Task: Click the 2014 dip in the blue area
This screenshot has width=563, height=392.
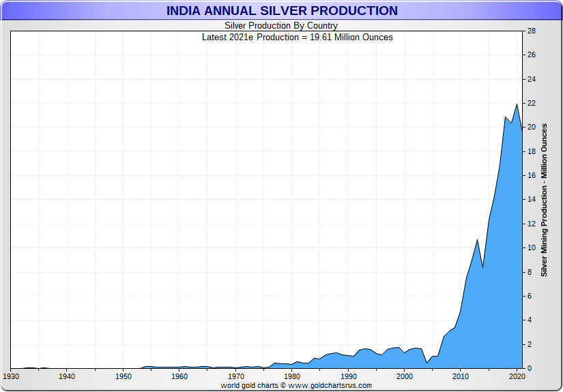Action: pos(483,267)
